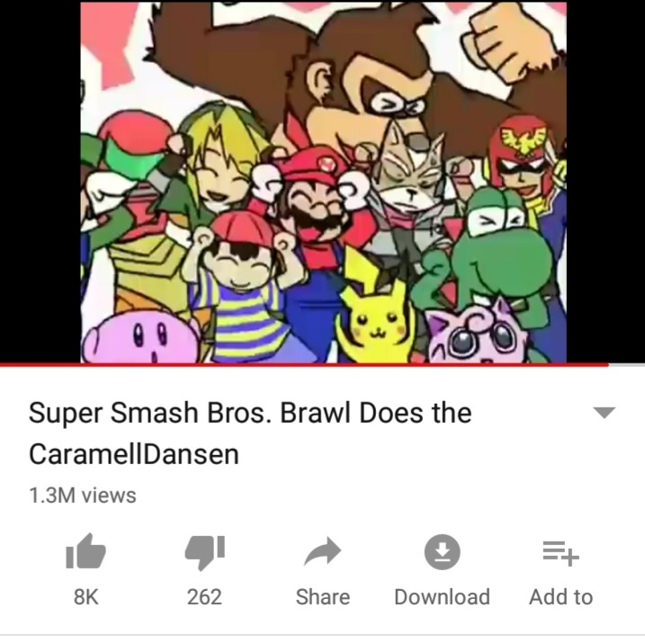Dislike the video with thumbs down icon
This screenshot has height=644, width=645.
[x=204, y=552]
